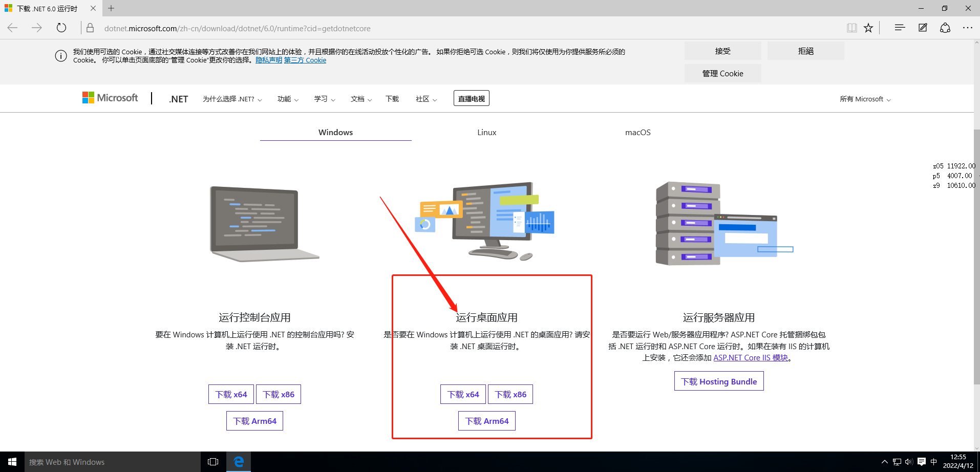This screenshot has height=472, width=980.
Task: Open ASP.NET Core IIS 模块 link
Action: click(x=751, y=357)
